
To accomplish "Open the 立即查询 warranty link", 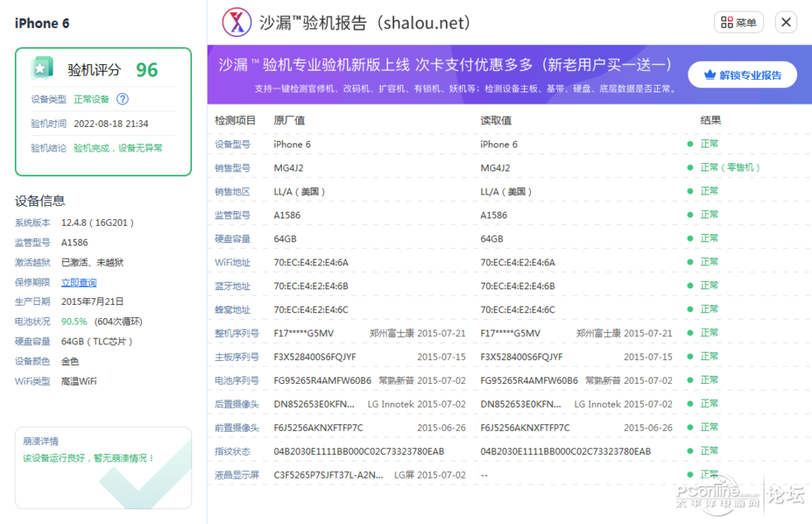I will 78,283.
